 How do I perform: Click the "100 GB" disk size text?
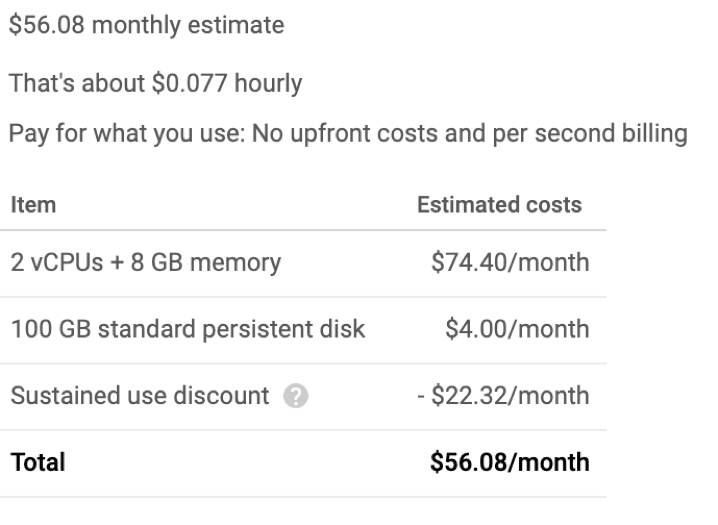44,330
